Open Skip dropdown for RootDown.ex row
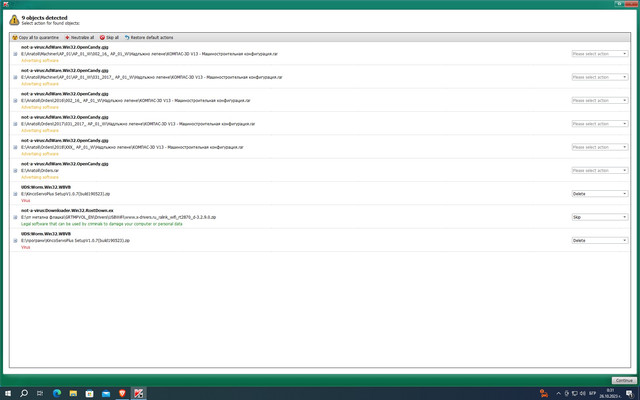This screenshot has height=400, width=640. click(600, 217)
